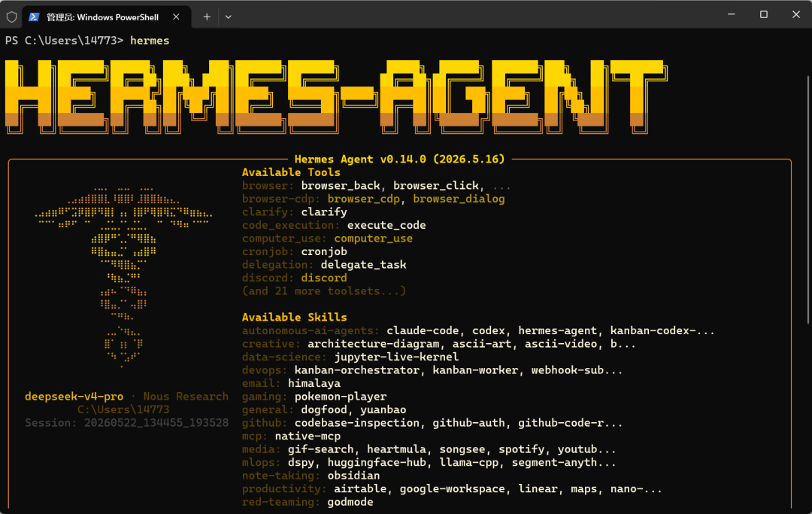The width and height of the screenshot is (812, 514).
Task: Click the 'browser_dialog' tool name
Action: click(x=459, y=199)
